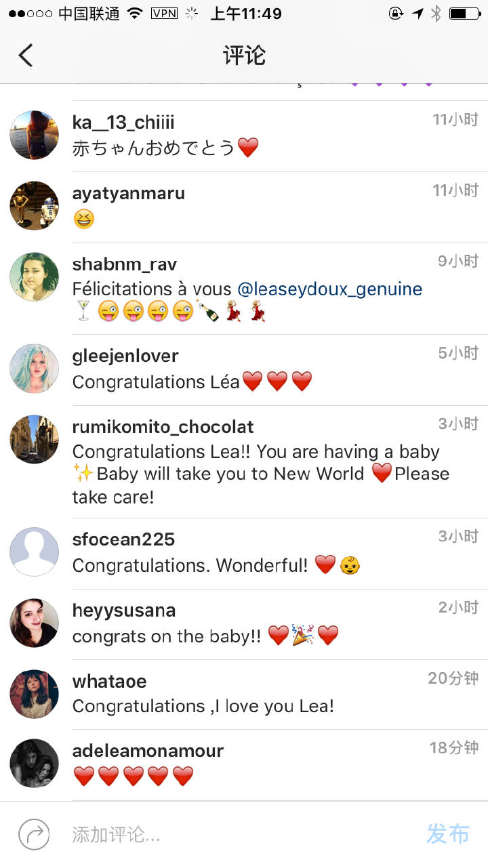Tap the back arrow in header
Viewport: 488px width, 868px height.
[26, 56]
